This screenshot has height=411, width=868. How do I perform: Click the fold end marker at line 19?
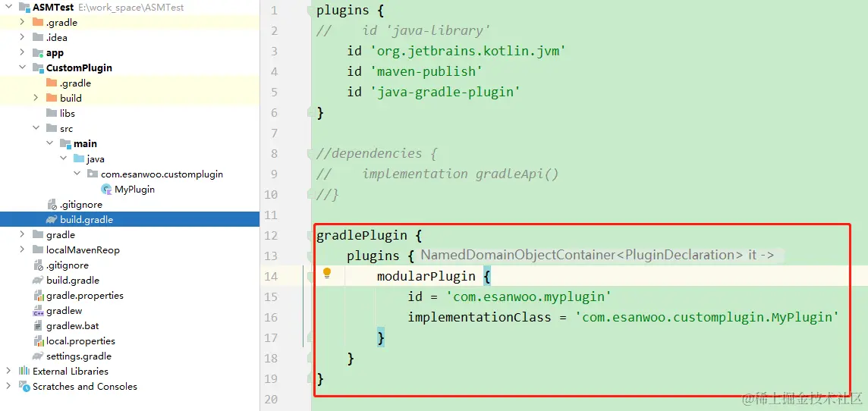311,379
